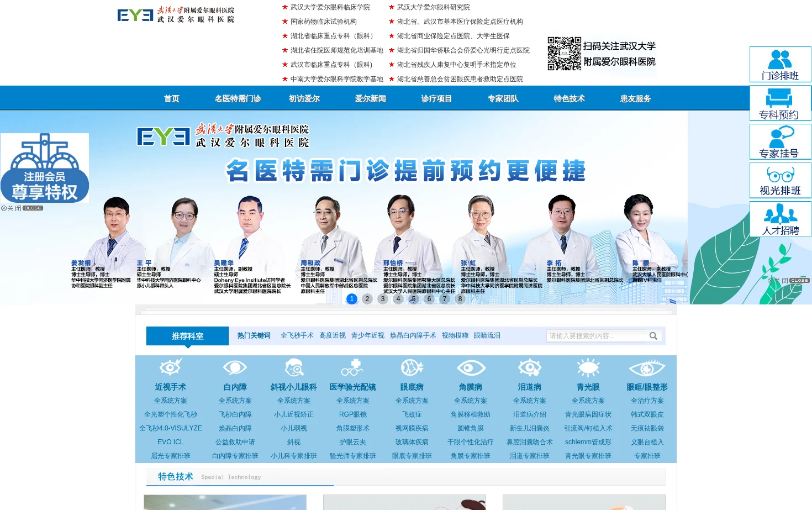Go to banner slide 2
812x510 pixels.
pyautogui.click(x=367, y=299)
